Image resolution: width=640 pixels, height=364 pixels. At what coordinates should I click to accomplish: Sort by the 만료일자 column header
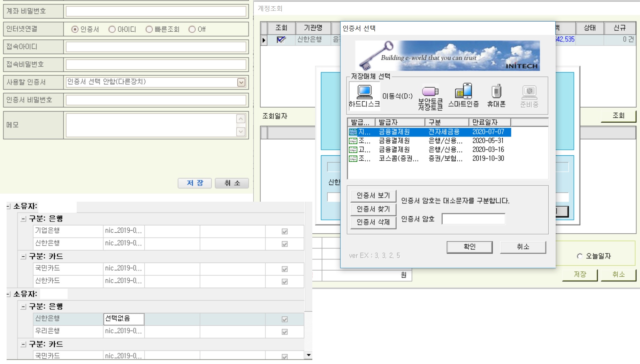click(489, 122)
